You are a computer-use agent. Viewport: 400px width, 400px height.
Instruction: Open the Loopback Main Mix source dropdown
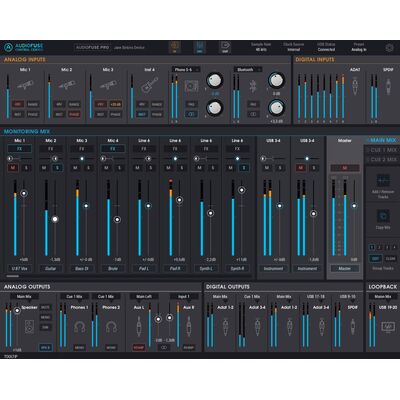pos(383,296)
